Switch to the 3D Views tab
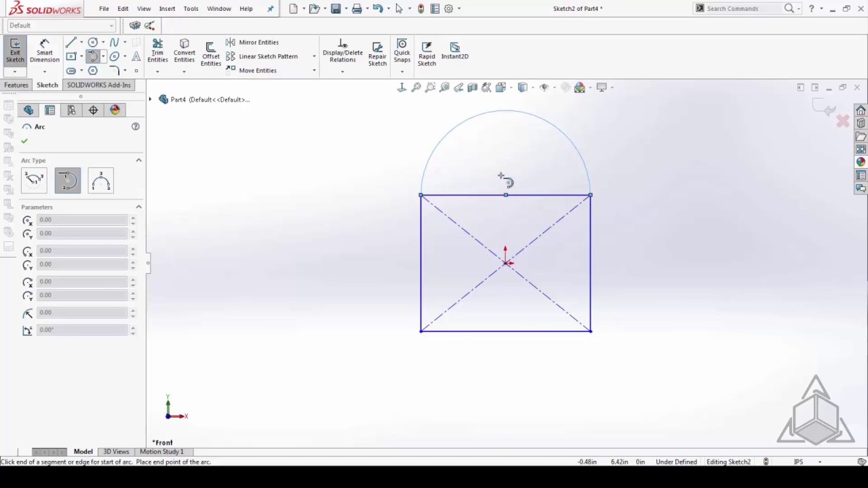 click(x=116, y=451)
